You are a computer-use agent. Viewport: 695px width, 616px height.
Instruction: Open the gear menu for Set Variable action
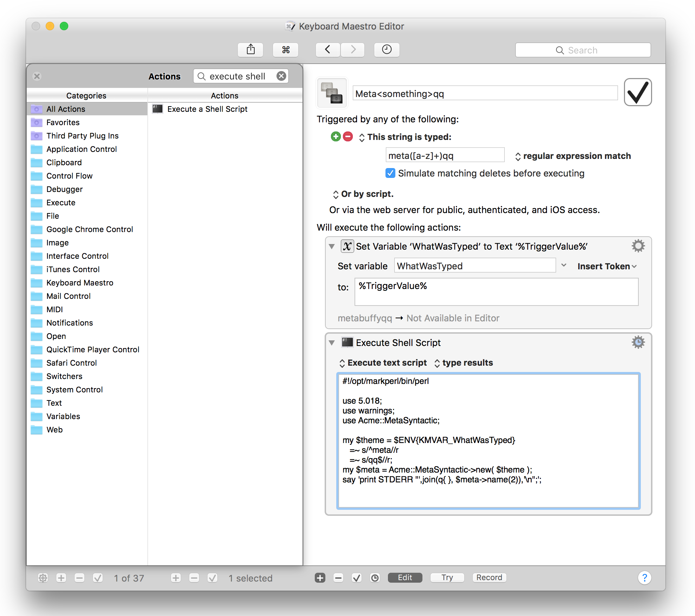tap(638, 246)
